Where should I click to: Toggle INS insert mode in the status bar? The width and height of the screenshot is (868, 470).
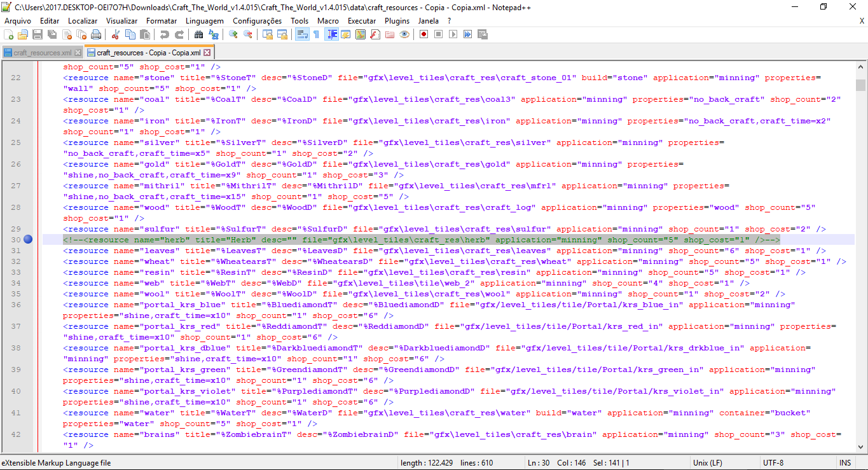pyautogui.click(x=845, y=463)
